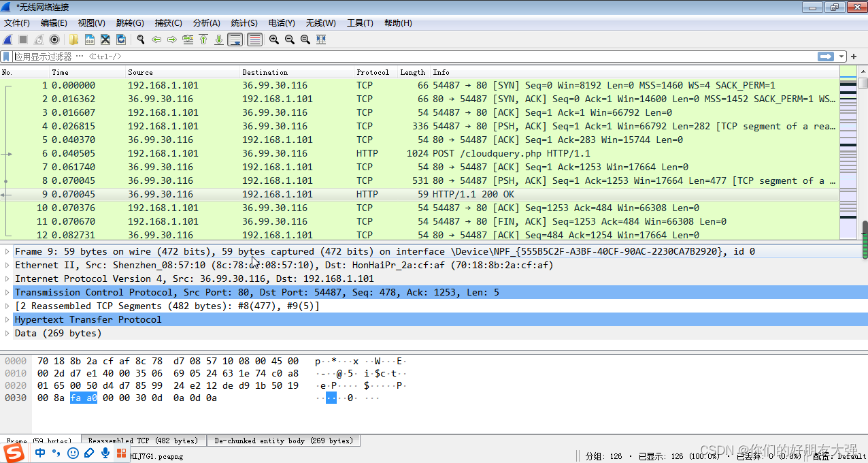Screen dimensions: 868x463
Task: Reset text to normal size
Action: click(305, 39)
